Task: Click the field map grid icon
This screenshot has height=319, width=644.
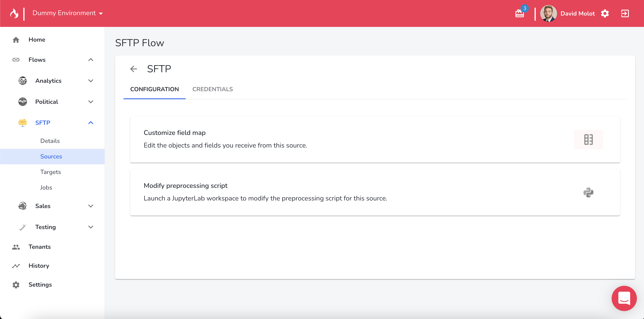Action: pyautogui.click(x=588, y=140)
